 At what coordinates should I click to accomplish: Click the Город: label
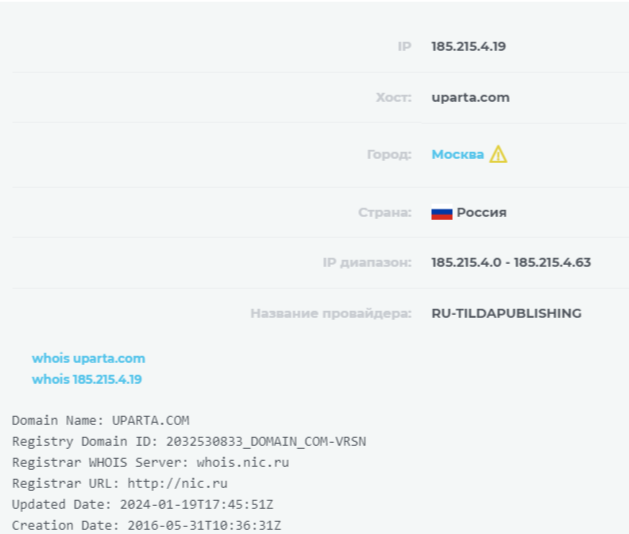[x=389, y=155]
